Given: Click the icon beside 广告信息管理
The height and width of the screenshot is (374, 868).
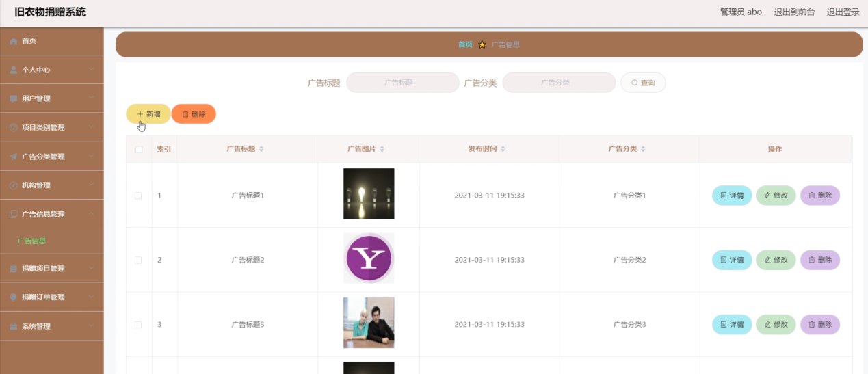Looking at the screenshot, I should [14, 214].
